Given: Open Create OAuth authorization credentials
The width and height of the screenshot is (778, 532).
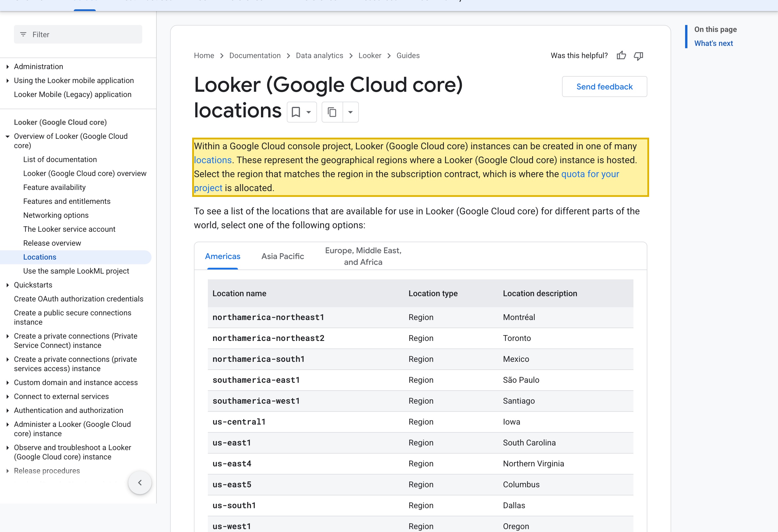Looking at the screenshot, I should 79,299.
